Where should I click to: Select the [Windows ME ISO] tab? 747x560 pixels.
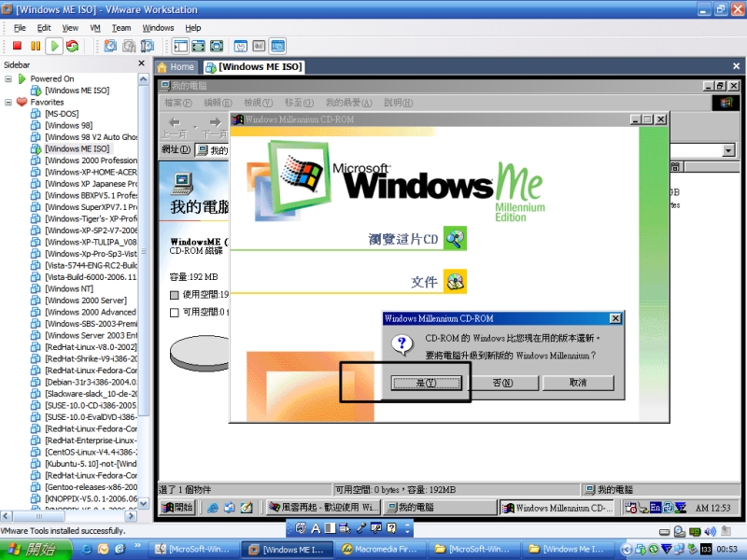(x=254, y=67)
